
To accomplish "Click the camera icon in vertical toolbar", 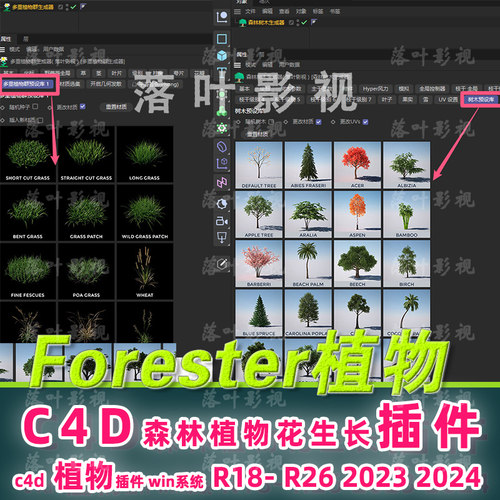I will 222,221.
